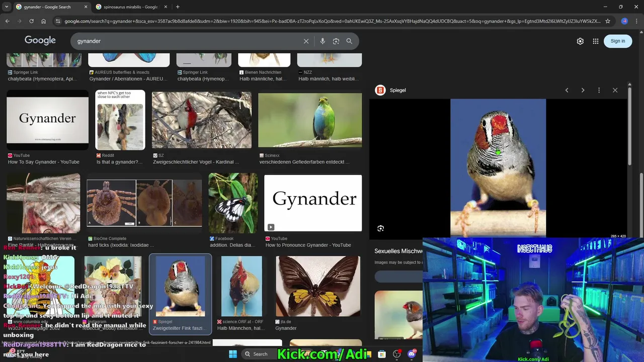Open the Chrome three-dot menu

tap(636, 21)
